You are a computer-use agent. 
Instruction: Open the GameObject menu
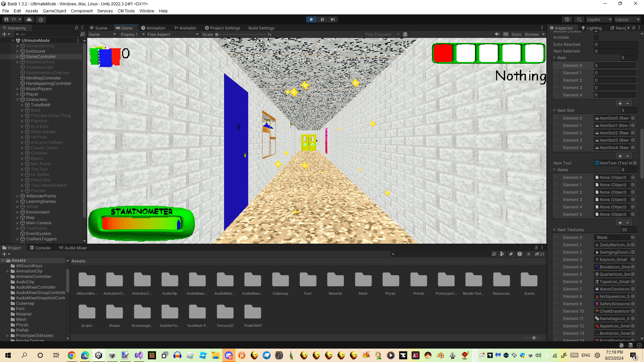tap(54, 11)
